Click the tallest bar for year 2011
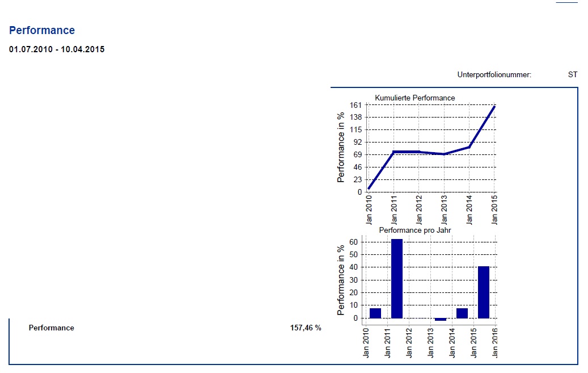This screenshot has height=373, width=588. point(397,279)
